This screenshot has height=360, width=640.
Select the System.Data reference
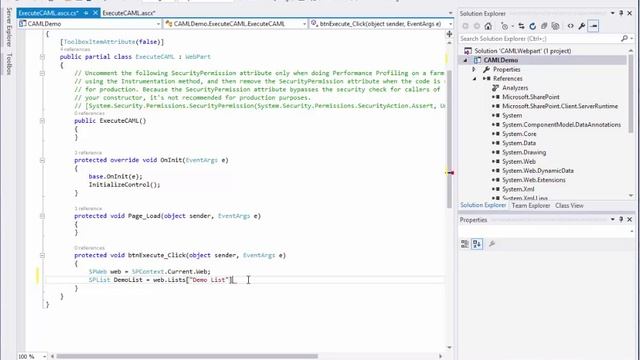click(518, 143)
